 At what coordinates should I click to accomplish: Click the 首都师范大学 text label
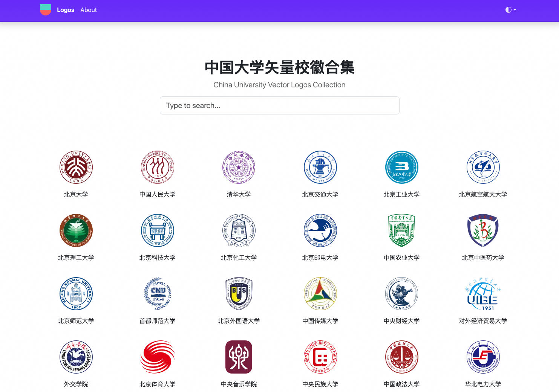pyautogui.click(x=158, y=321)
